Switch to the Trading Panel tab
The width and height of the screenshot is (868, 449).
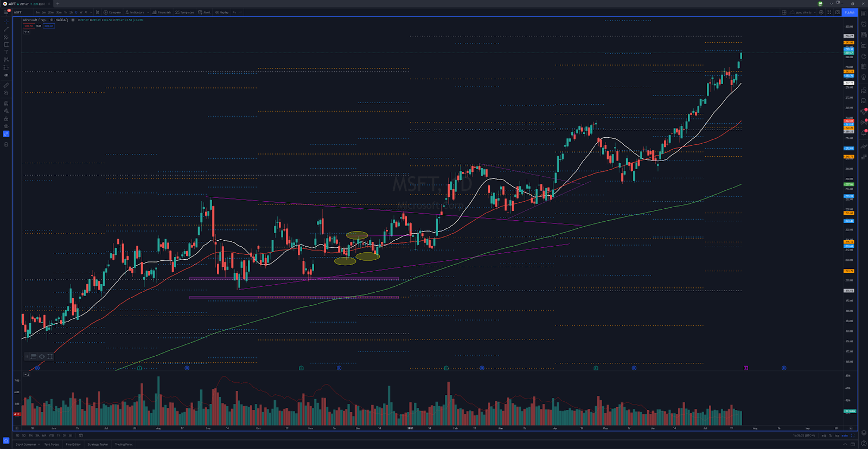124,444
